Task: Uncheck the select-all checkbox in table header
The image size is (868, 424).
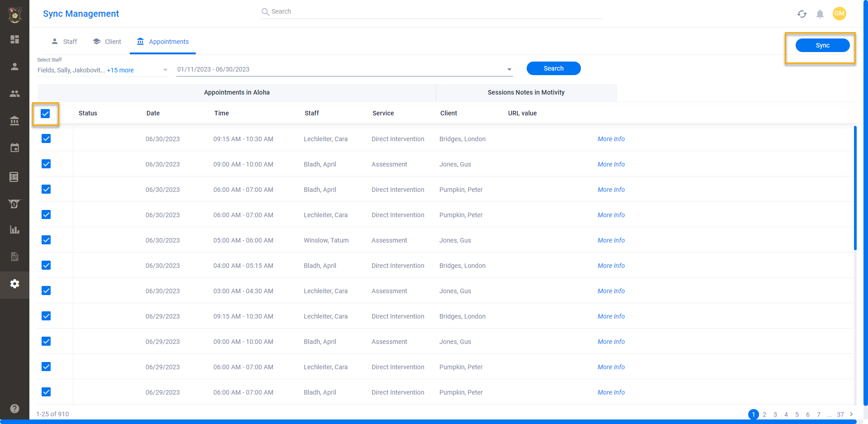Action: click(x=46, y=114)
